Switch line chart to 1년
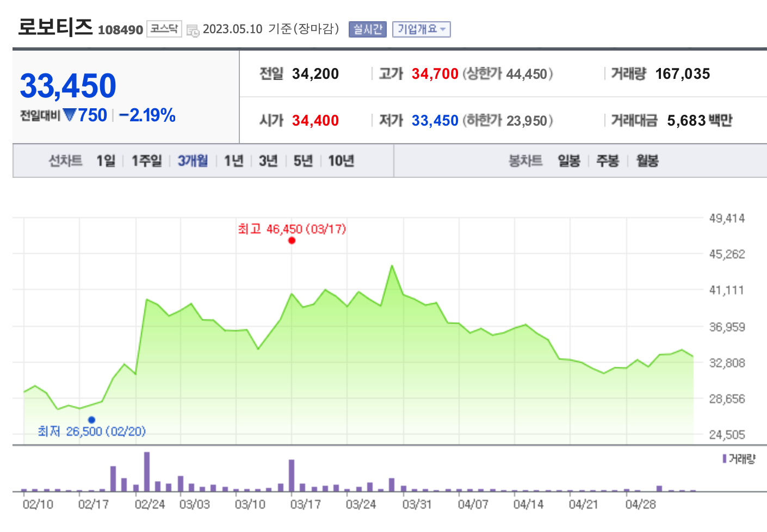 click(234, 161)
